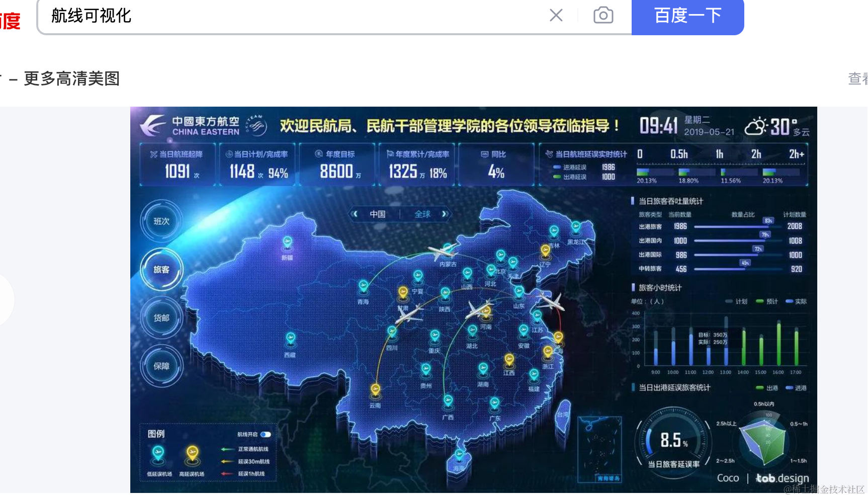
Task: Open the airline dashboard image thumbnail
Action: tap(473, 299)
